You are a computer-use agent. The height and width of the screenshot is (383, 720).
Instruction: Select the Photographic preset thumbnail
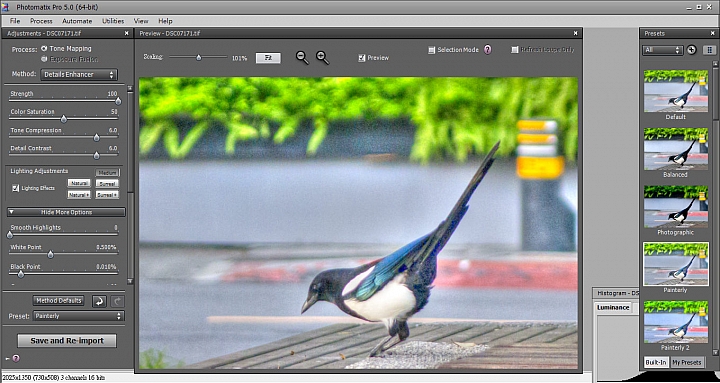pyautogui.click(x=675, y=207)
